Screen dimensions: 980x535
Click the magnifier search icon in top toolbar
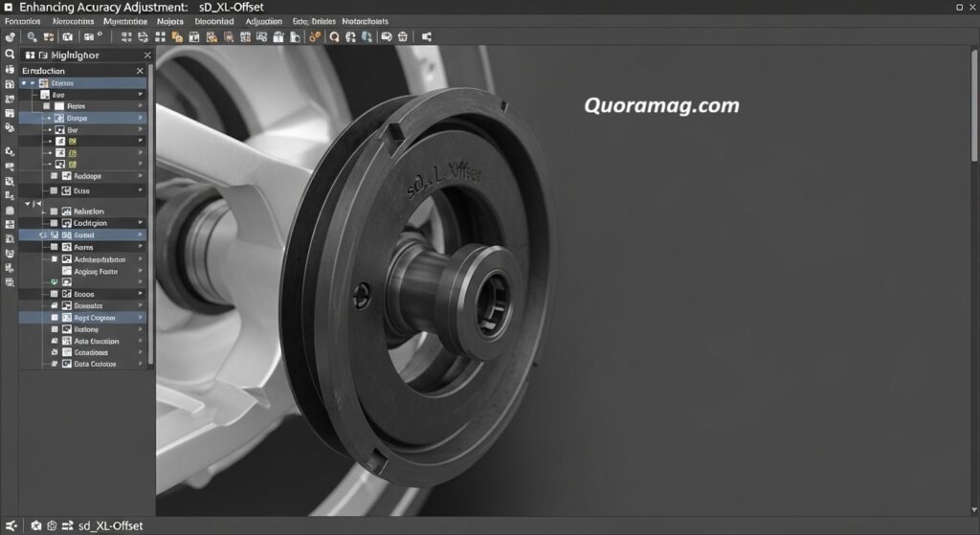coord(32,36)
